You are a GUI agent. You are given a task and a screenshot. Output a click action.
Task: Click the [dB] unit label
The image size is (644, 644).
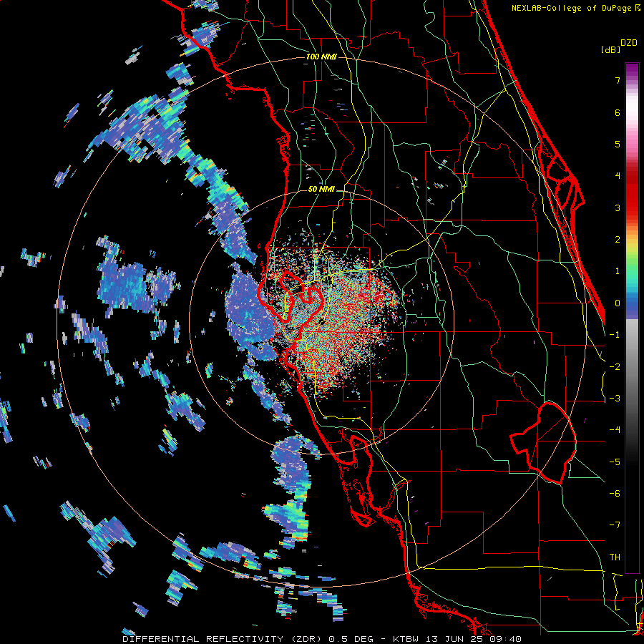coord(611,49)
